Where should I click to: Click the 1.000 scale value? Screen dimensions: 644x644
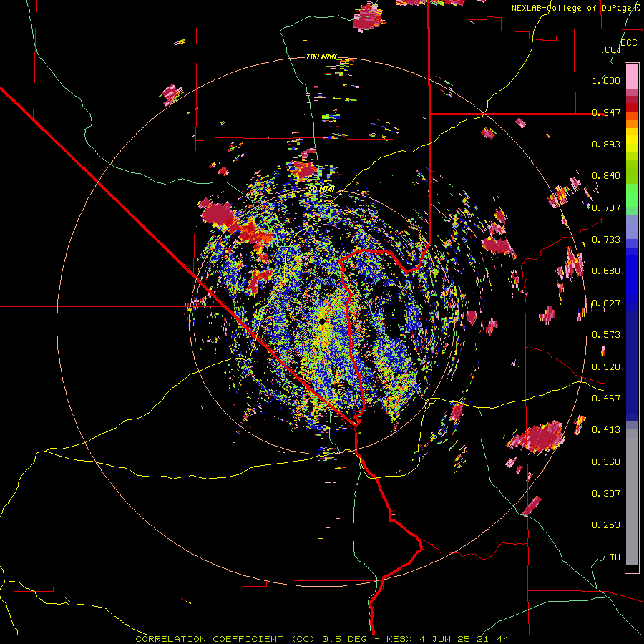pos(606,80)
